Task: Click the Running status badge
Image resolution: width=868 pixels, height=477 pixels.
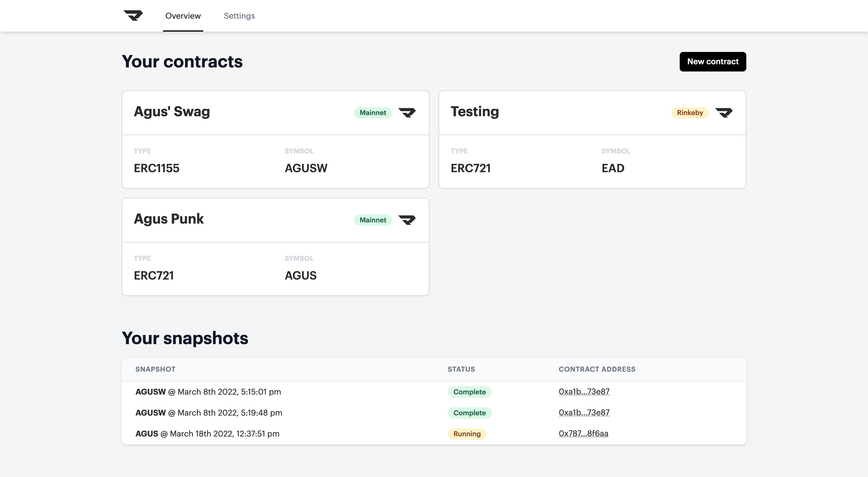Action: tap(467, 434)
